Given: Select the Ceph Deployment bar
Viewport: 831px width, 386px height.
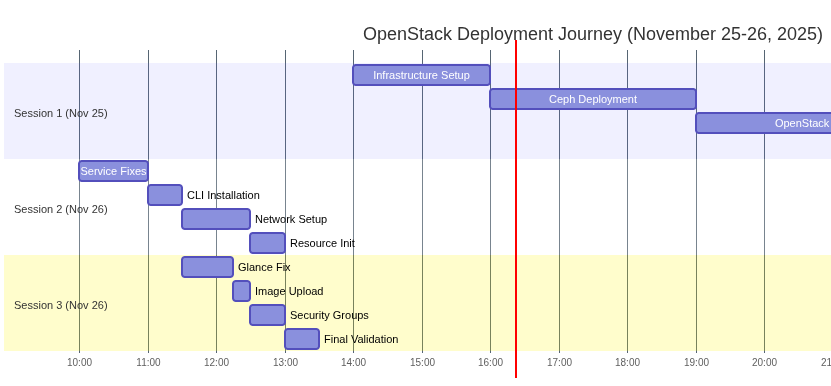Looking at the screenshot, I should [x=593, y=99].
